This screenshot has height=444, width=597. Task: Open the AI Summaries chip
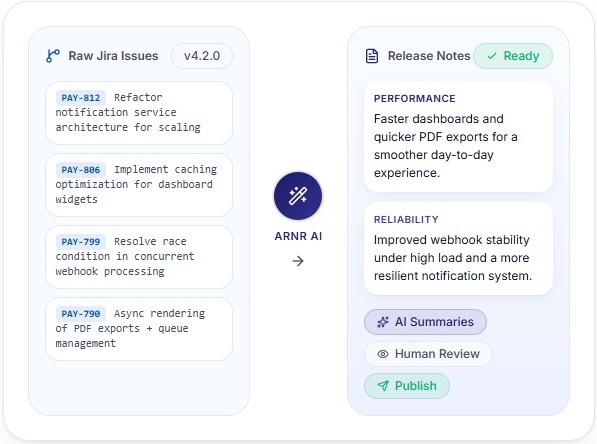(x=425, y=322)
